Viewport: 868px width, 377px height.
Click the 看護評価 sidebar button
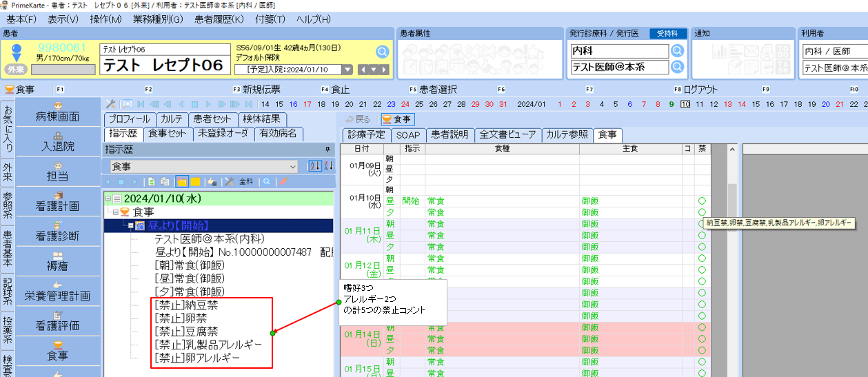(58, 320)
